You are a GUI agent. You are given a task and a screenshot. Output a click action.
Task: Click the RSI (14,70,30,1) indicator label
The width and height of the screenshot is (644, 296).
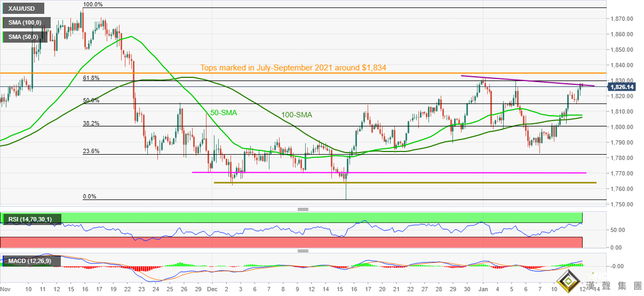(x=32, y=219)
